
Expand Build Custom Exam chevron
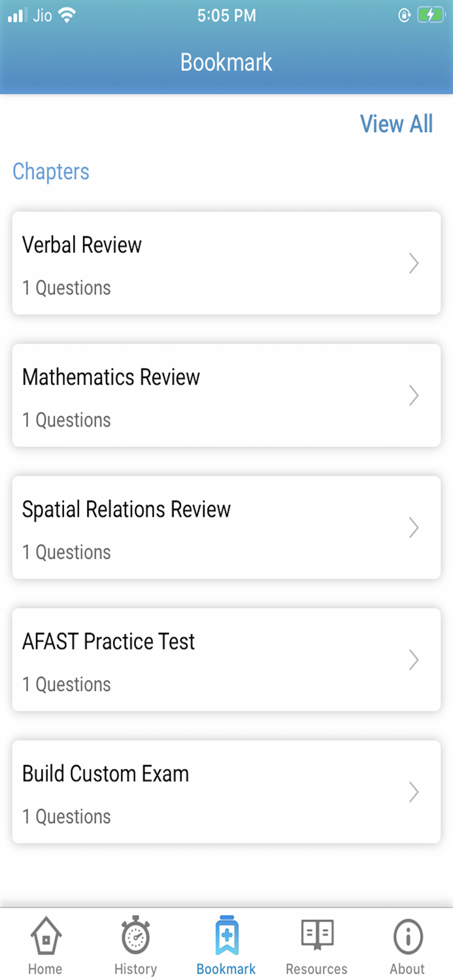pos(413,792)
